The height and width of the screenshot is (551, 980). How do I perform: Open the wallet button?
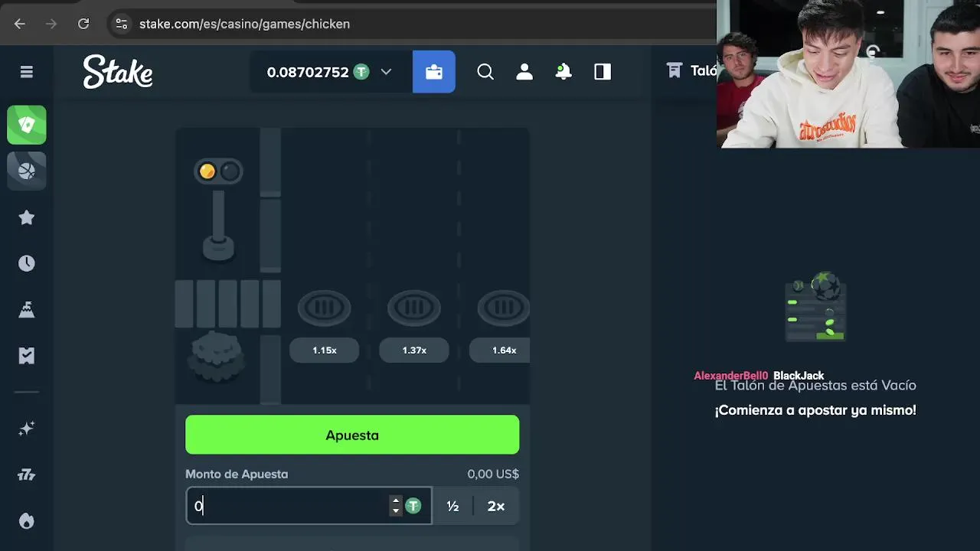tap(434, 72)
